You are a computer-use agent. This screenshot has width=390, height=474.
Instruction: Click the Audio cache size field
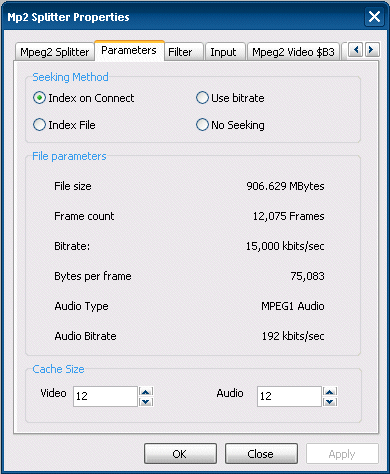tap(289, 396)
